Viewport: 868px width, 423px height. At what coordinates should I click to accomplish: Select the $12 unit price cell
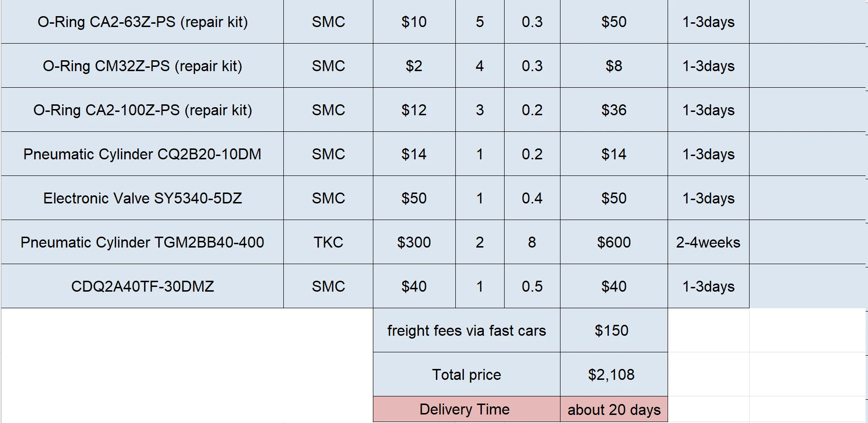click(x=414, y=110)
